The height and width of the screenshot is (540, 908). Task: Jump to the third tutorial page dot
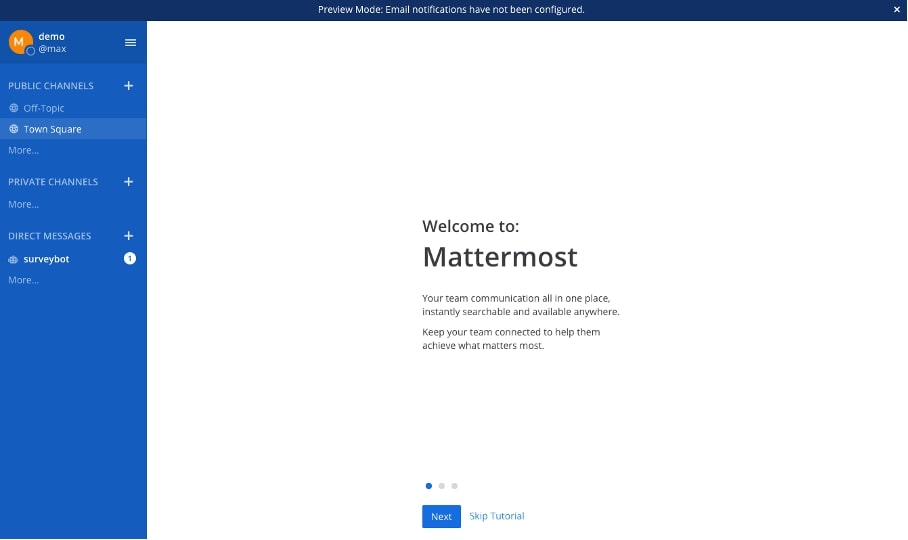coord(455,486)
